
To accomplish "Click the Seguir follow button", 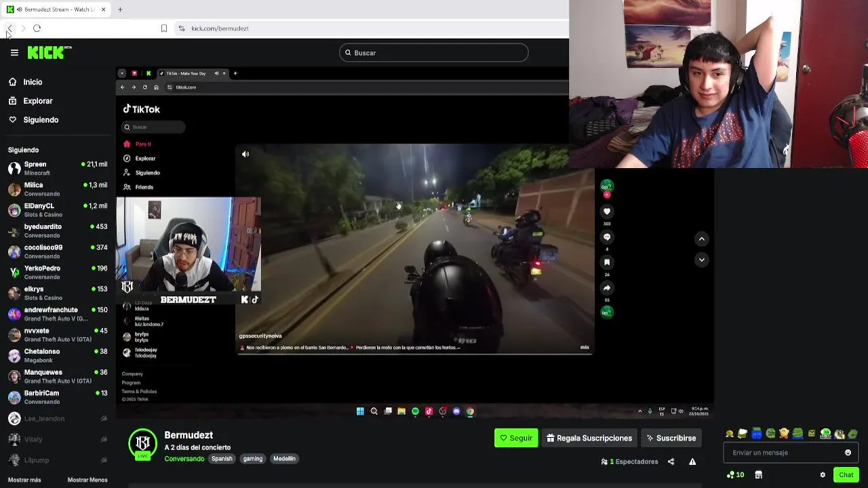I will tap(516, 438).
